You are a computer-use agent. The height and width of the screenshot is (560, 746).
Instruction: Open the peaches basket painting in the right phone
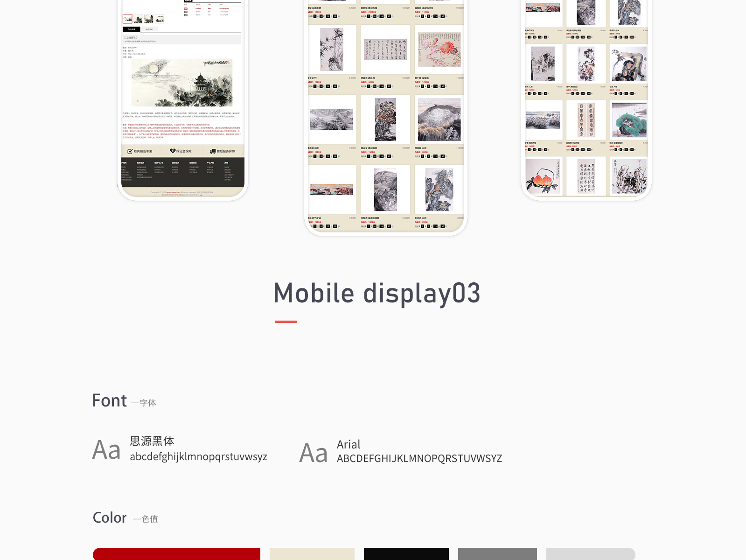(542, 176)
